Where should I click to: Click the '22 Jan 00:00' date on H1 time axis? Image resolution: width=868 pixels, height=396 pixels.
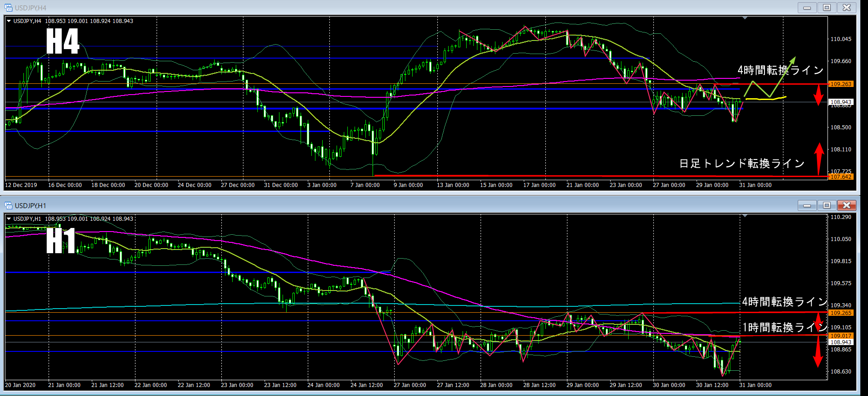click(x=151, y=385)
